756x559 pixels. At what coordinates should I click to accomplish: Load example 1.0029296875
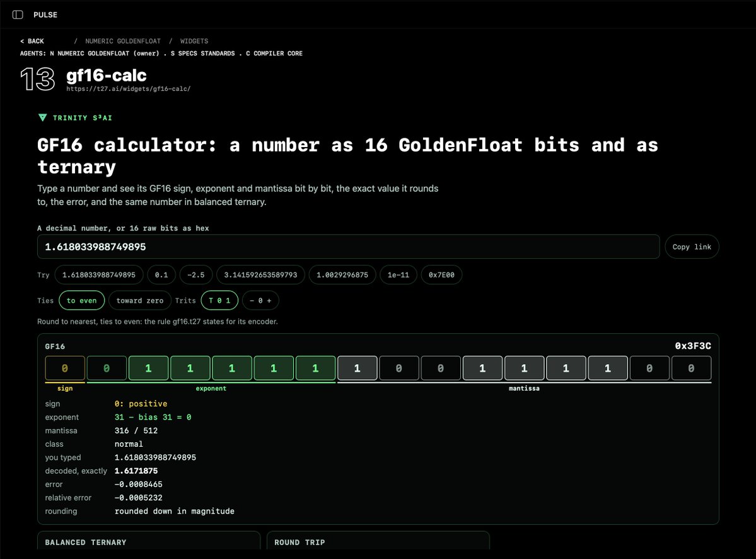[x=342, y=274]
